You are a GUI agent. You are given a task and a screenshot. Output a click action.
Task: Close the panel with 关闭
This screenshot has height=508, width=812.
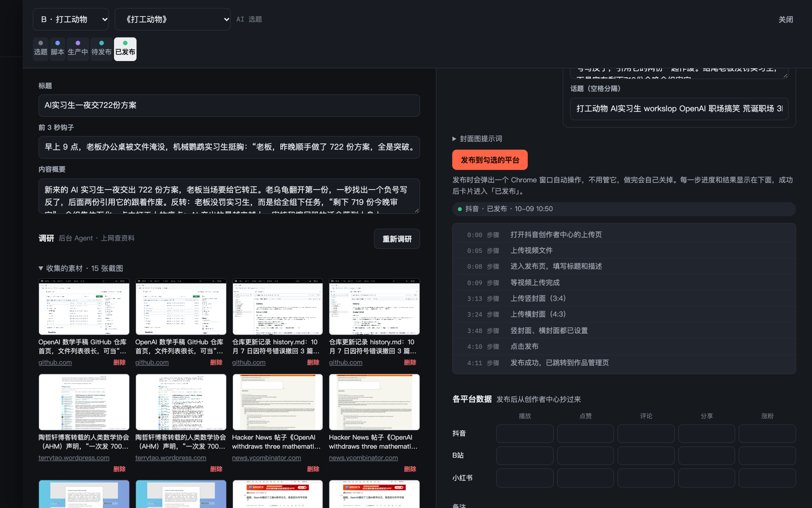786,19
